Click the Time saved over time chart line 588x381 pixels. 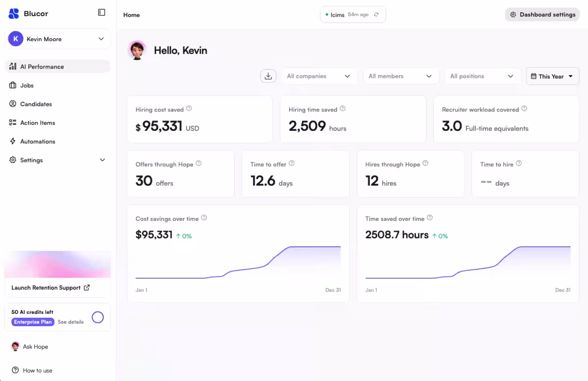468,263
